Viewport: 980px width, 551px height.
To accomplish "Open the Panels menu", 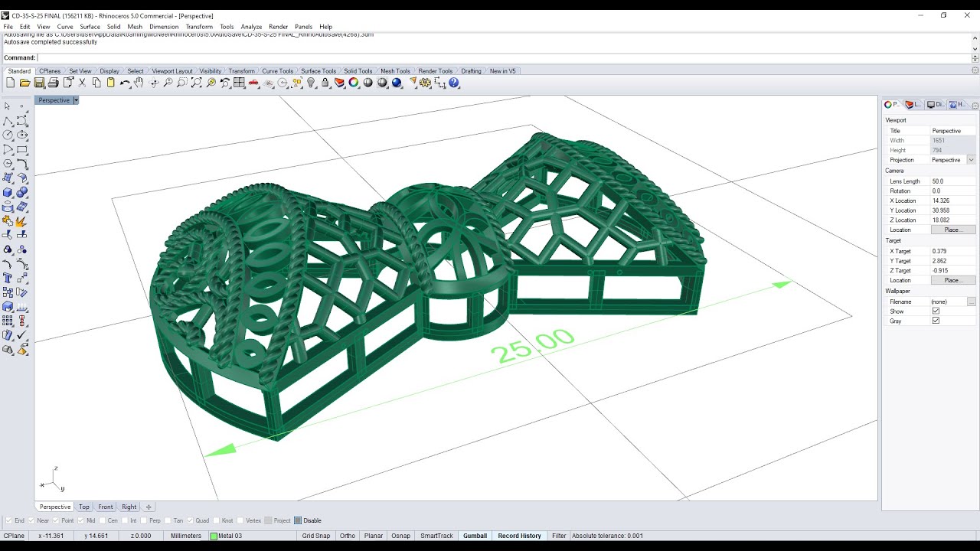I will (x=303, y=27).
